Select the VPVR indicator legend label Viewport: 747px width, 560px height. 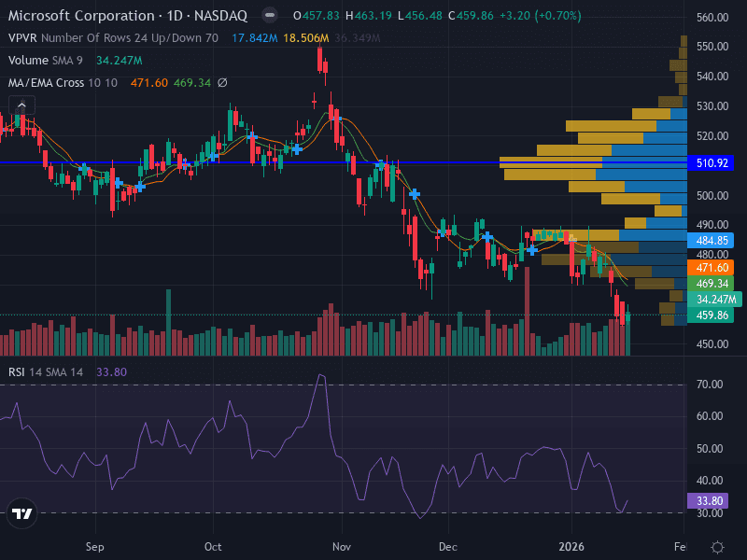[x=22, y=38]
